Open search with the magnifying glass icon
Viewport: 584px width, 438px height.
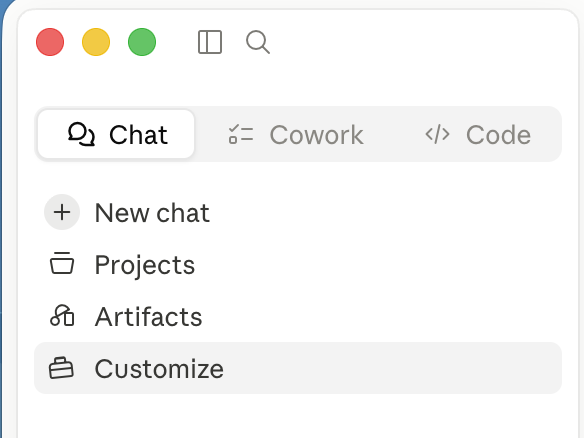[258, 42]
